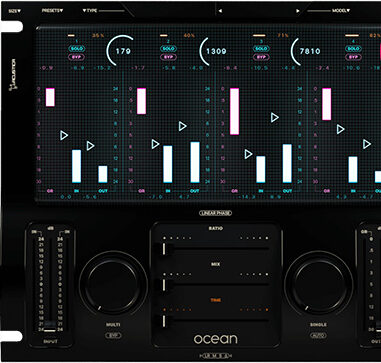The image size is (381, 363).
Task: Click the SINGLE knob
Action: [318, 285]
